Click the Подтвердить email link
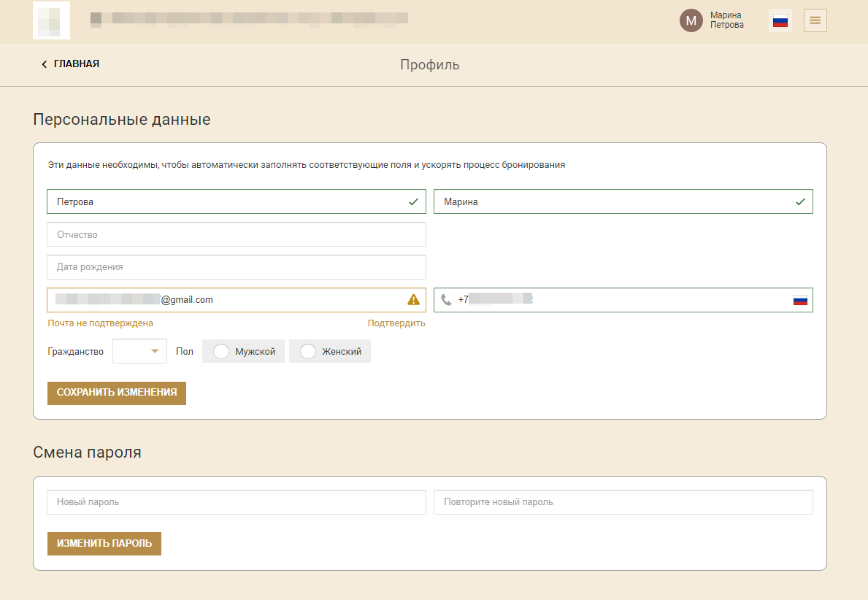Image resolution: width=868 pixels, height=600 pixels. pos(396,323)
